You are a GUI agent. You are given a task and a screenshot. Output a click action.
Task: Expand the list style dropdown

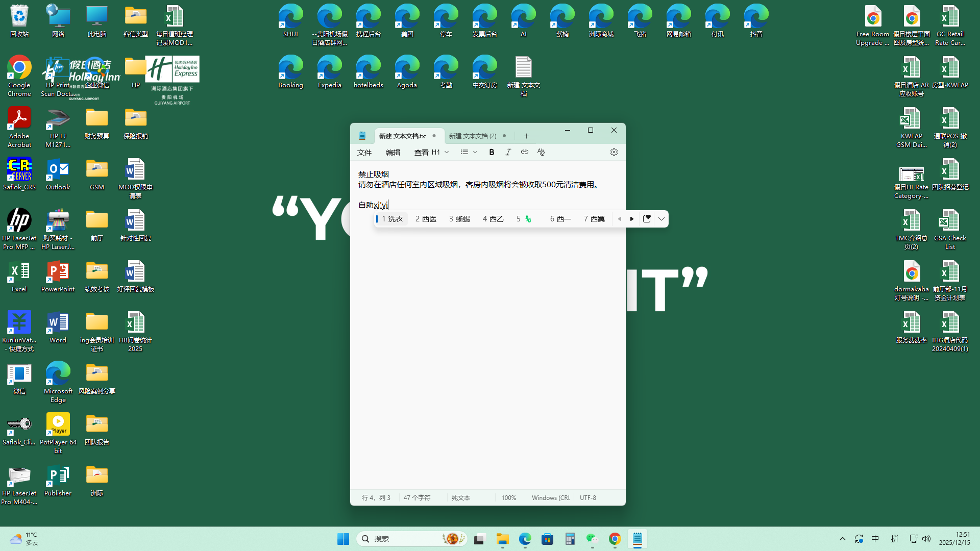point(475,152)
